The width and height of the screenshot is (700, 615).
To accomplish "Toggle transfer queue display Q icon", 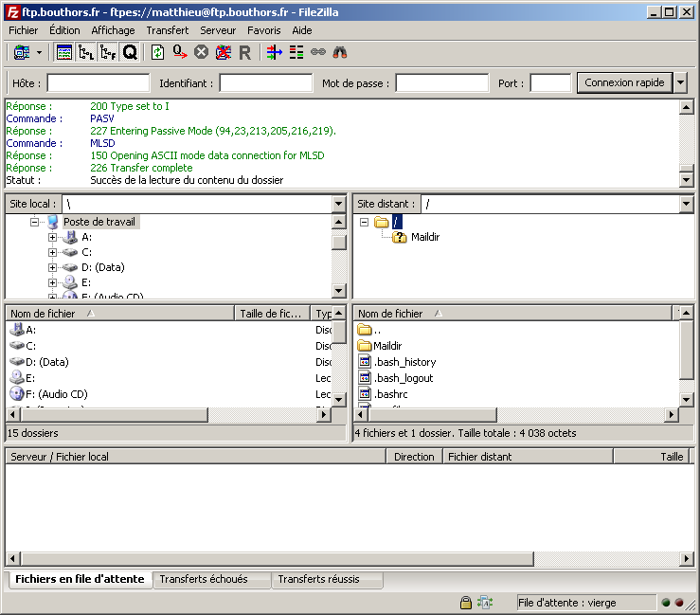I will (x=130, y=53).
